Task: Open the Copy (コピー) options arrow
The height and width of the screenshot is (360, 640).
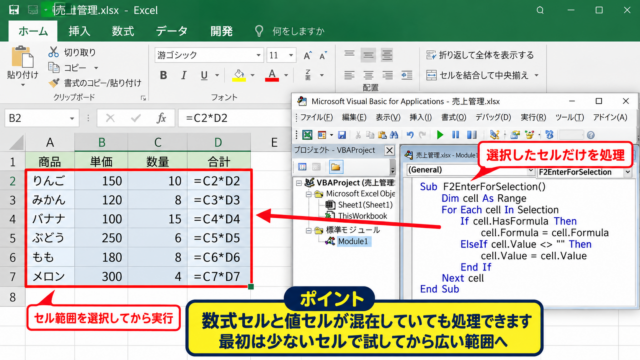Action: click(96, 68)
